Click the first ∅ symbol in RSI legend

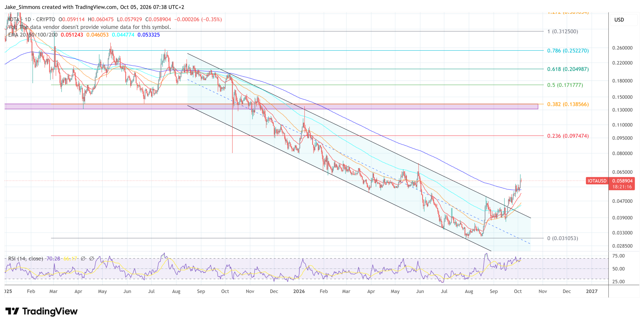pyautogui.click(x=83, y=259)
